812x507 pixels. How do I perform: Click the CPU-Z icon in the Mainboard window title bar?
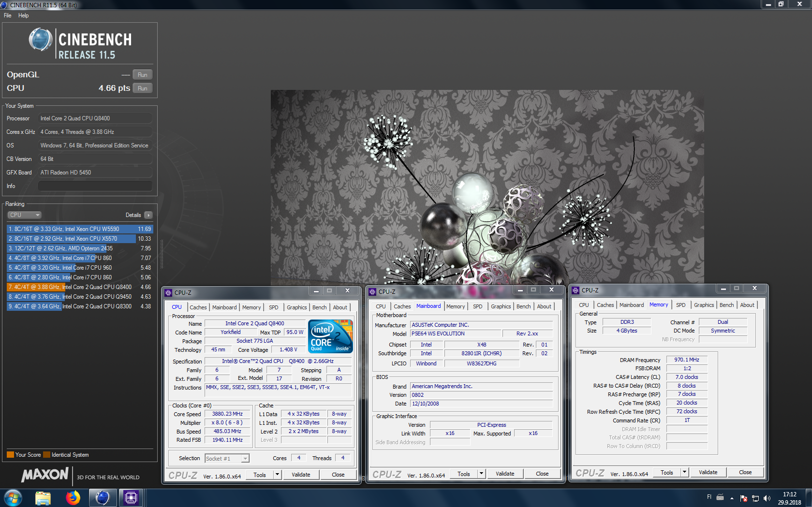click(x=372, y=292)
